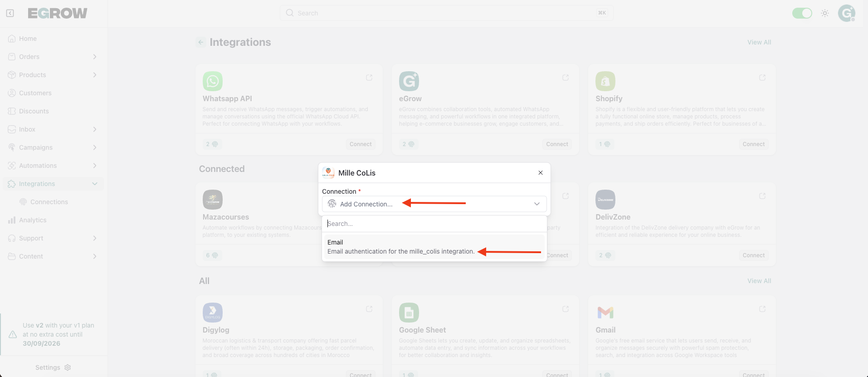Screen dimensions: 868x377
Task: Click the Shopify connections count badge
Action: tap(605, 144)
